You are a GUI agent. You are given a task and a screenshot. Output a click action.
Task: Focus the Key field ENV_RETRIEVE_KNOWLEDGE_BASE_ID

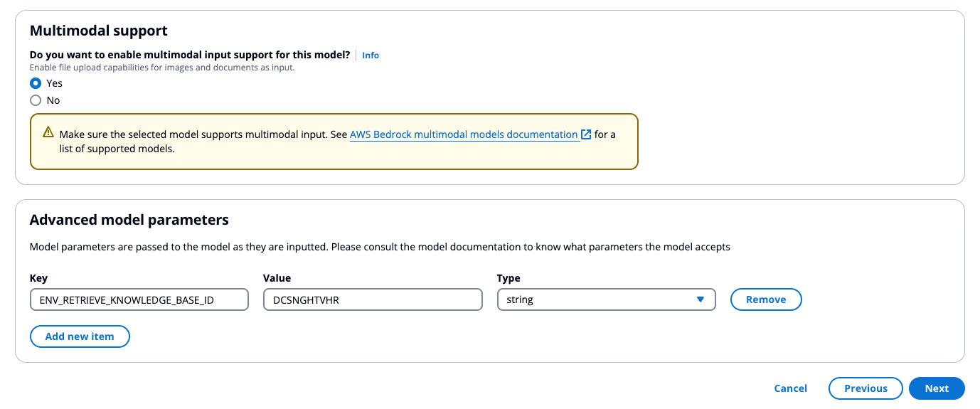click(x=139, y=299)
